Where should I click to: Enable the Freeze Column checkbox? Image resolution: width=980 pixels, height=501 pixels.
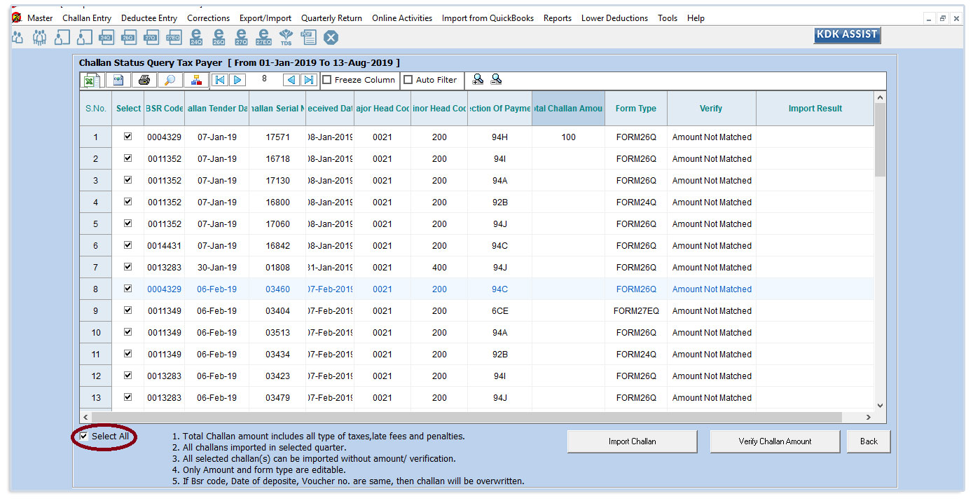point(327,80)
